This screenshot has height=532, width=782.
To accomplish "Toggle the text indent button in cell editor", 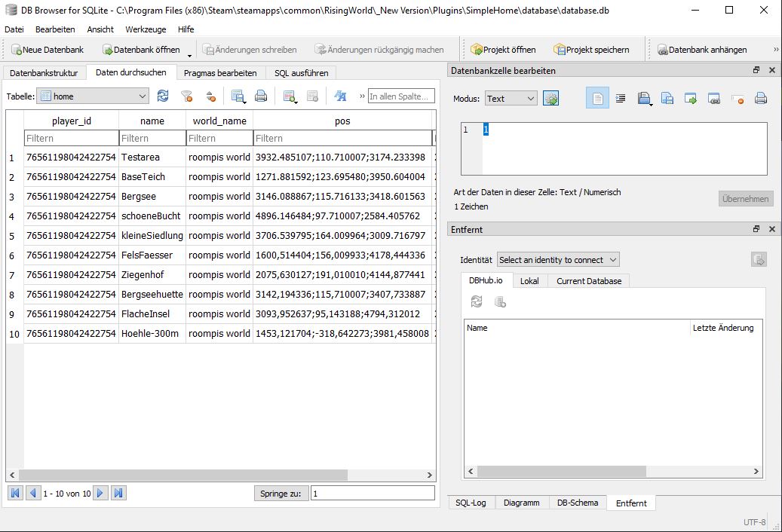I will pos(621,99).
